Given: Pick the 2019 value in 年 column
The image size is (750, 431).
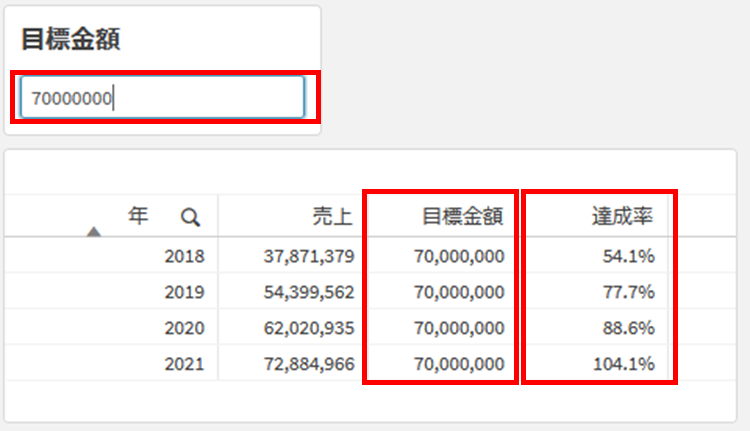Looking at the screenshot, I should [x=184, y=292].
